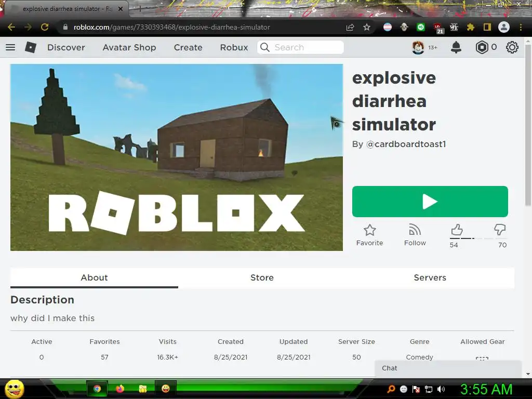This screenshot has height=399, width=532.
Task: Click the Favorite star icon
Action: 369,230
